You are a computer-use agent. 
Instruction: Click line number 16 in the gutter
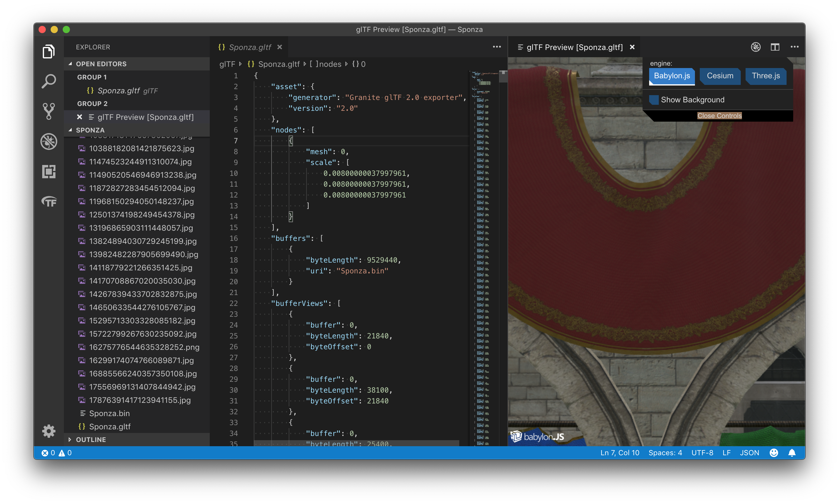click(234, 238)
